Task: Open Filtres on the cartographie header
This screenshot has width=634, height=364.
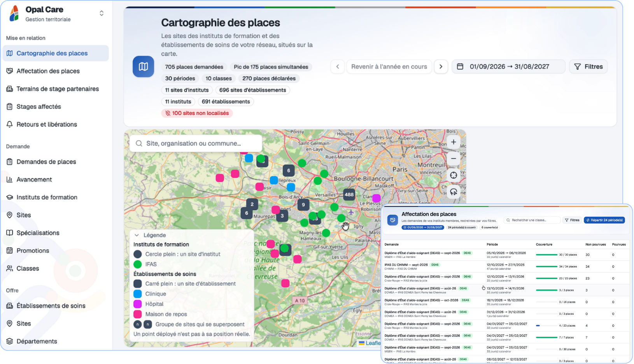Action: 588,67
